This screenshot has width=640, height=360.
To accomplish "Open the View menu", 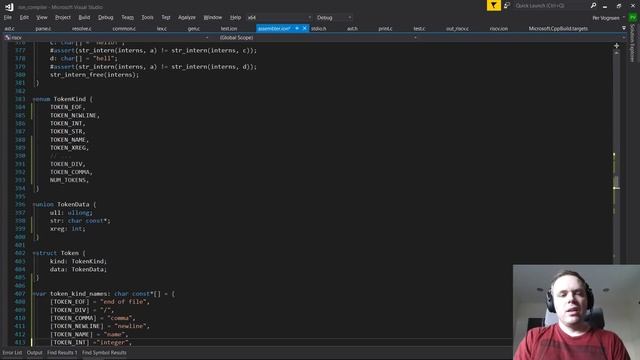I will [x=42, y=18].
